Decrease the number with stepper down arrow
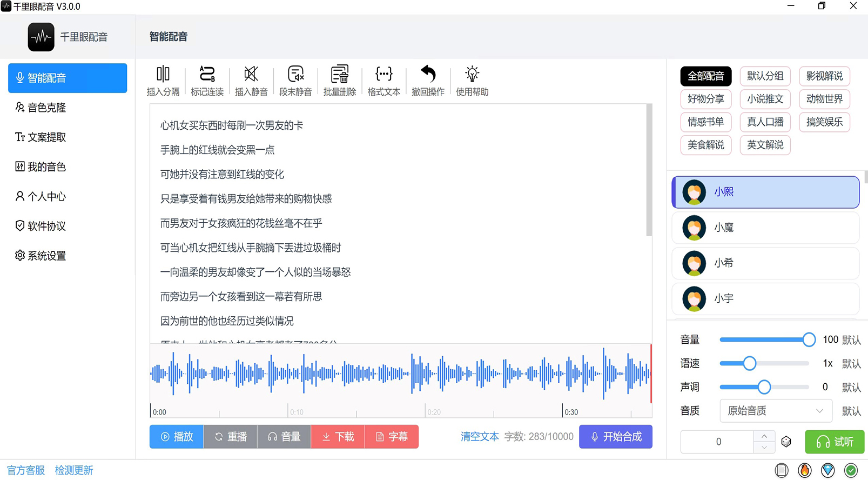 pyautogui.click(x=764, y=448)
